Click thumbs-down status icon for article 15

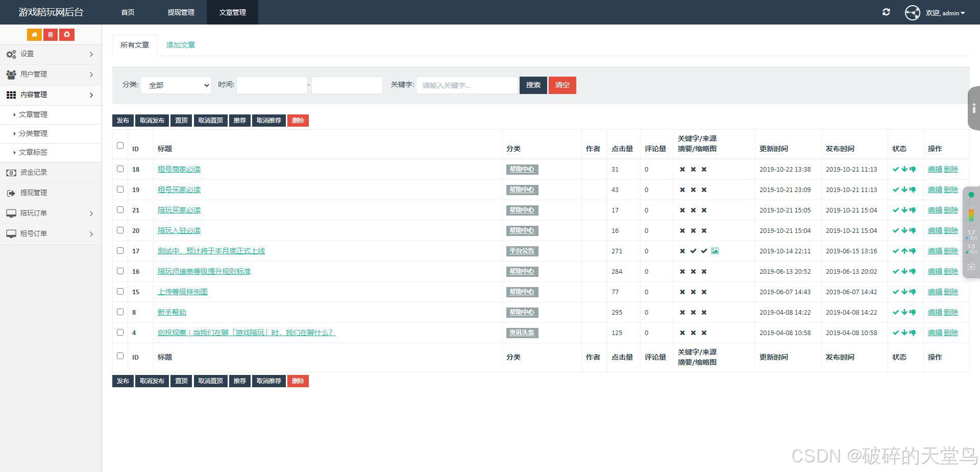pyautogui.click(x=912, y=292)
